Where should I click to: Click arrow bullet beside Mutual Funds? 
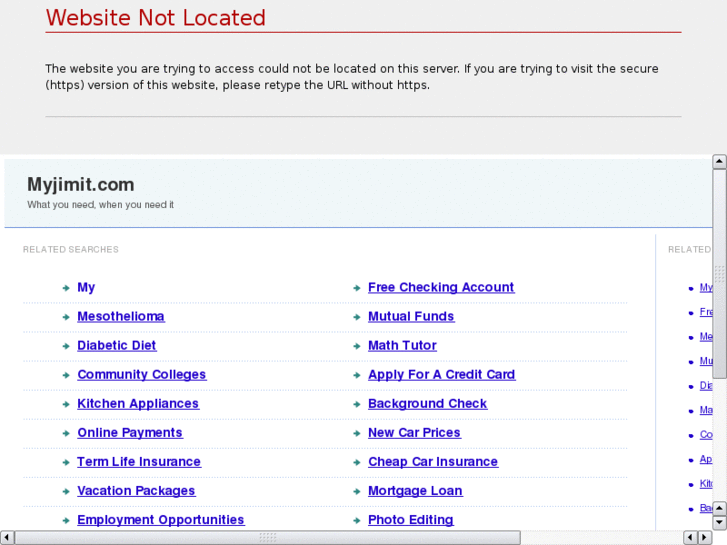[x=357, y=317]
